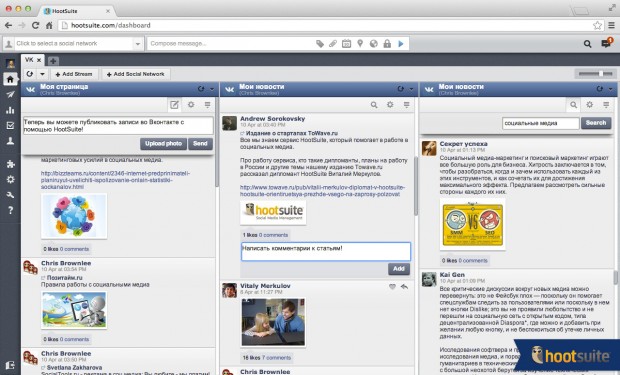Click the Add Stream button
This screenshot has width=620, height=375.
tap(74, 74)
